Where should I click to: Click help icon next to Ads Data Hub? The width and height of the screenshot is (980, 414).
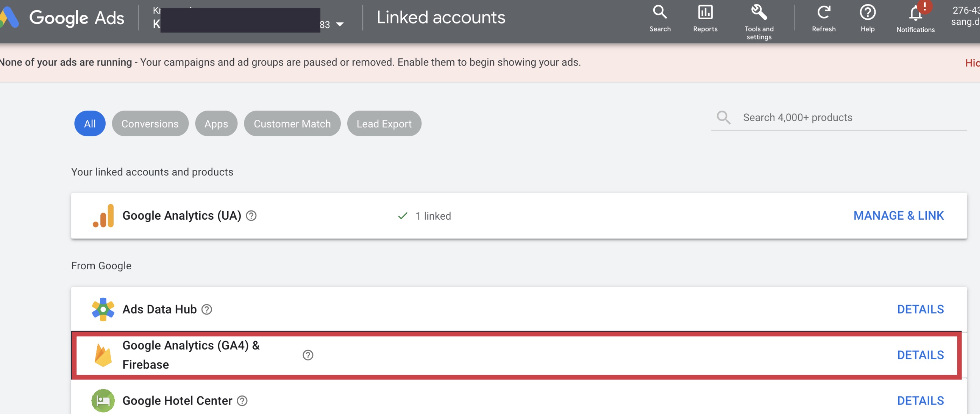207,309
